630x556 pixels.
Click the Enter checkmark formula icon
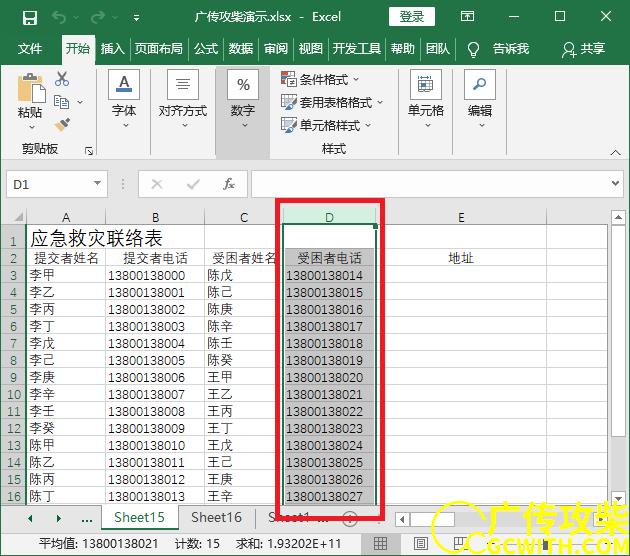[193, 184]
